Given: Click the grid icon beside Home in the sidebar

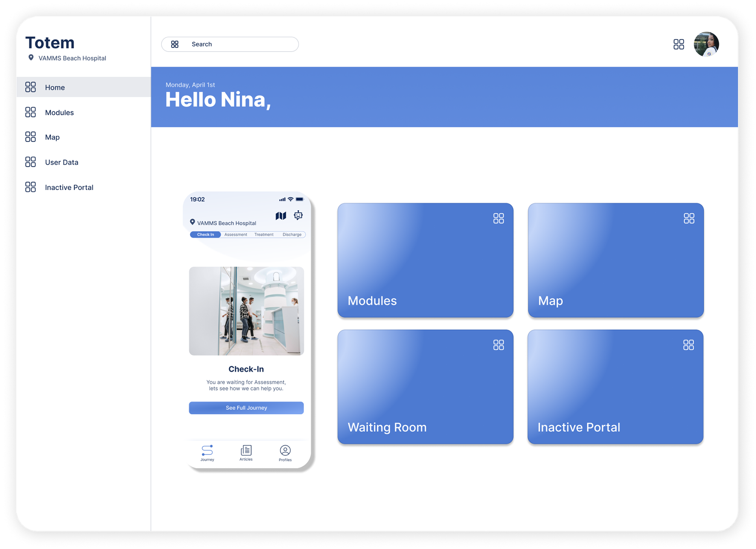Looking at the screenshot, I should click(x=30, y=87).
